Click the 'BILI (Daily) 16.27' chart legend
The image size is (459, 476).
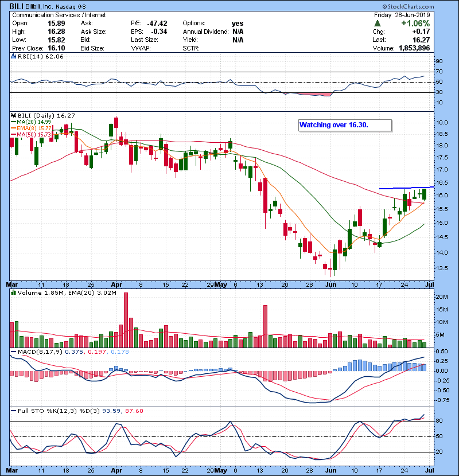[x=46, y=115]
